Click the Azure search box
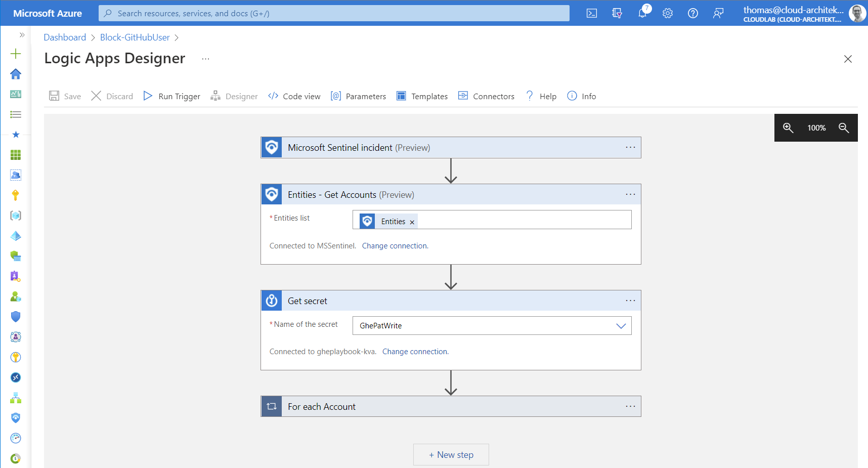The image size is (868, 468). click(334, 13)
